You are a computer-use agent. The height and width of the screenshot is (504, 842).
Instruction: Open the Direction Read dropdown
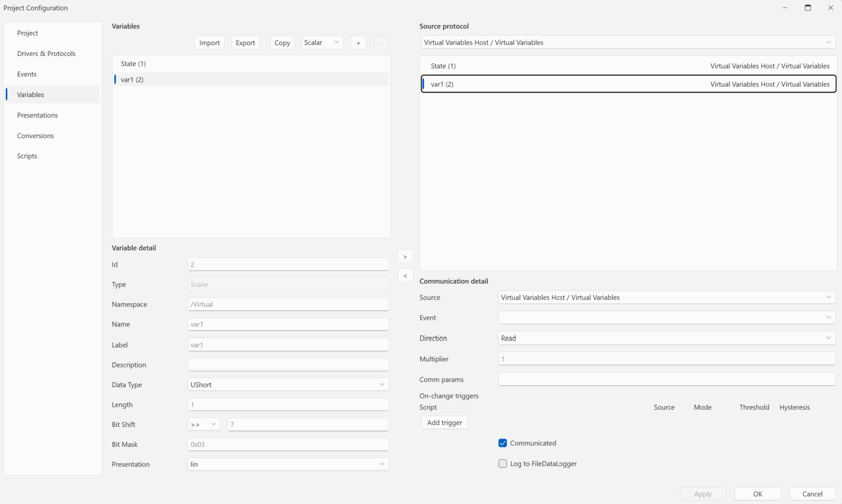click(x=667, y=338)
